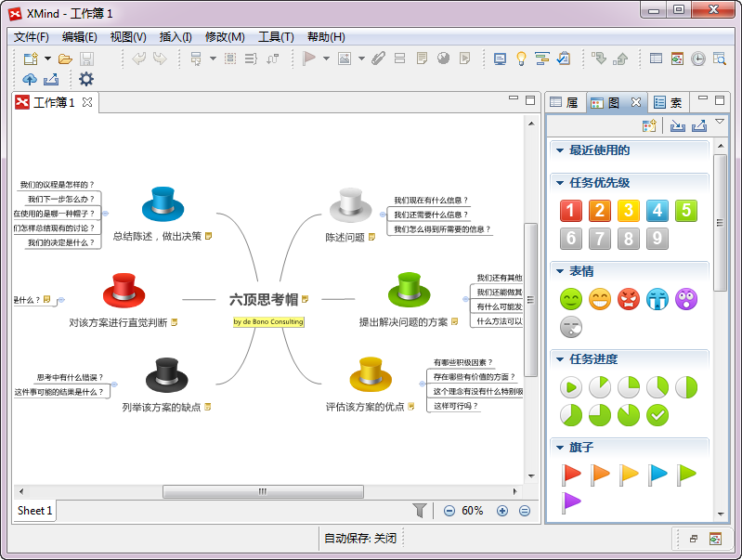
Task: Select the task start progress marker
Action: coord(571,387)
